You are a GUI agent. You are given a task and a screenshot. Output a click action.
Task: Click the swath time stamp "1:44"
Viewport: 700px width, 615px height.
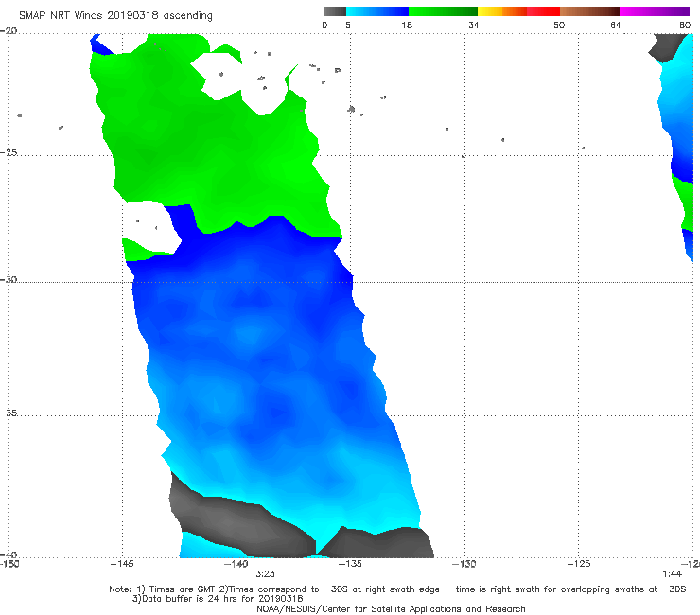point(672,574)
